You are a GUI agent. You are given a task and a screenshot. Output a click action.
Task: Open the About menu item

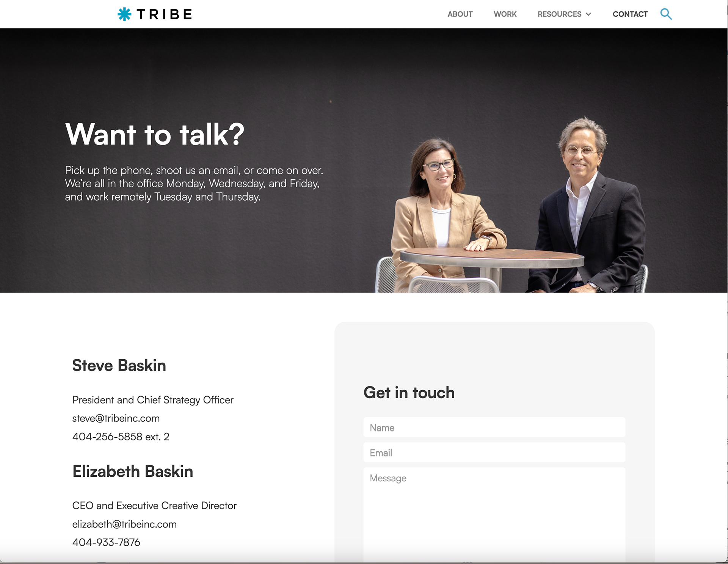(460, 14)
